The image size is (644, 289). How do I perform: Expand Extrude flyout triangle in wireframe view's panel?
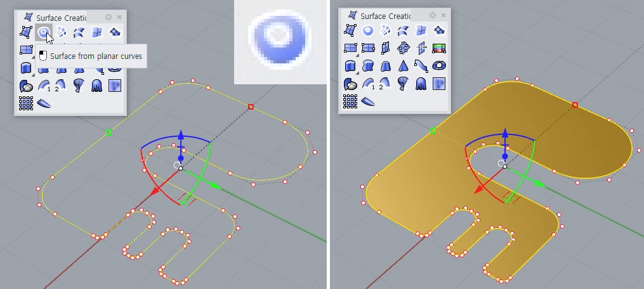(x=33, y=75)
